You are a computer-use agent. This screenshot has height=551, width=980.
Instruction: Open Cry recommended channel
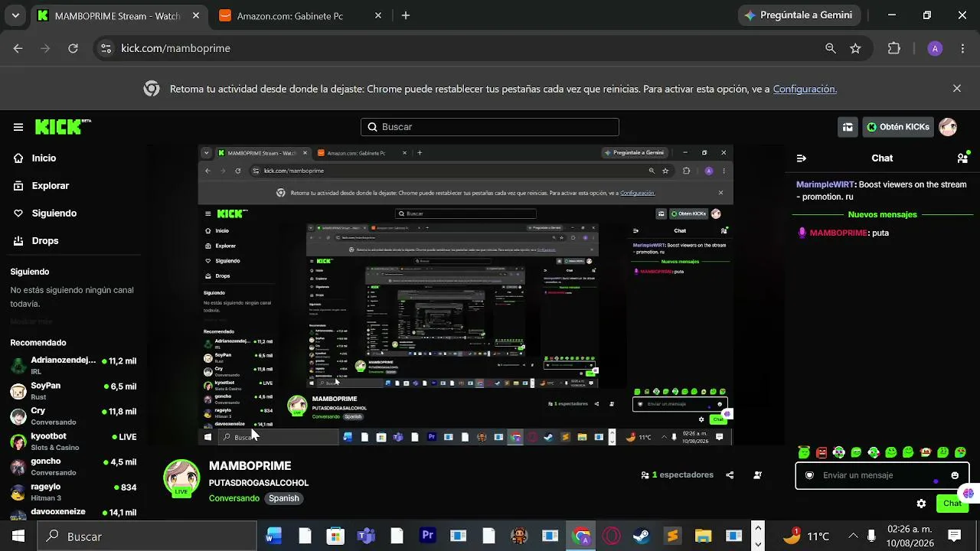point(73,416)
